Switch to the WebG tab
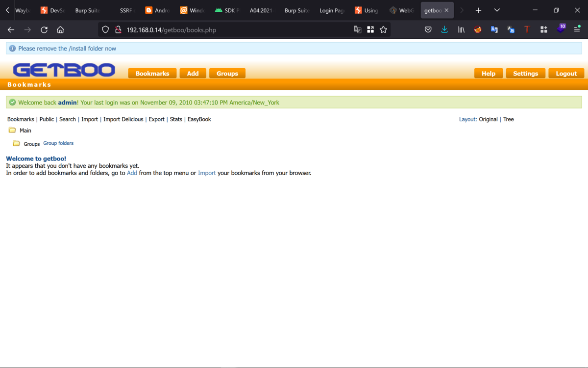Image resolution: width=588 pixels, height=368 pixels. coord(402,10)
